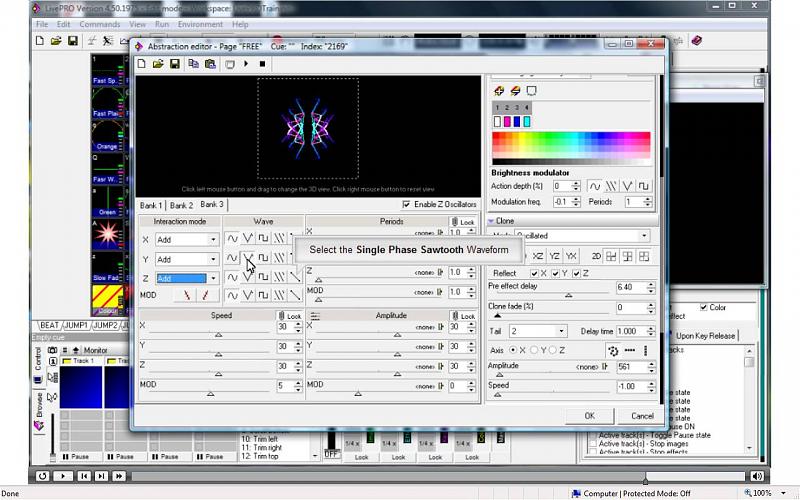Select single phase sawtooth for Y oscillator

pos(248,258)
